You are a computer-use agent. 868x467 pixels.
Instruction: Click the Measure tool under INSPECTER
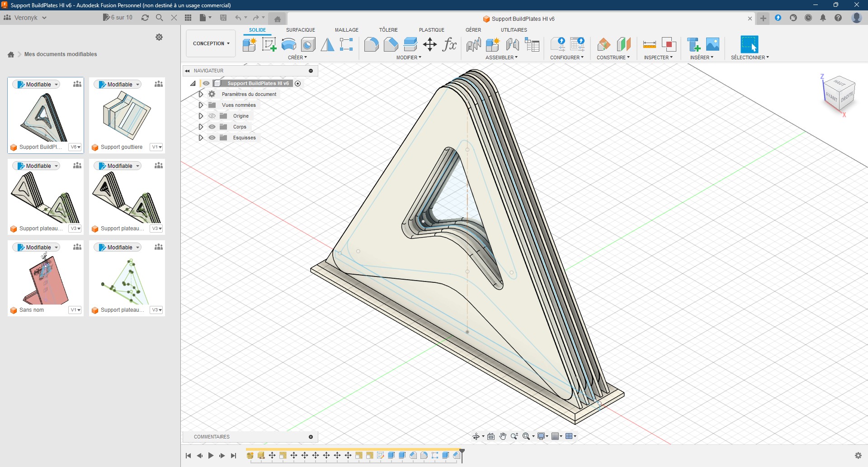click(649, 44)
